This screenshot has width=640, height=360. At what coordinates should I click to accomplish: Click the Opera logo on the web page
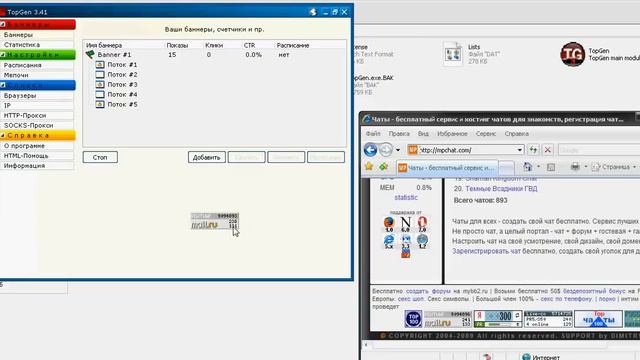point(422,222)
